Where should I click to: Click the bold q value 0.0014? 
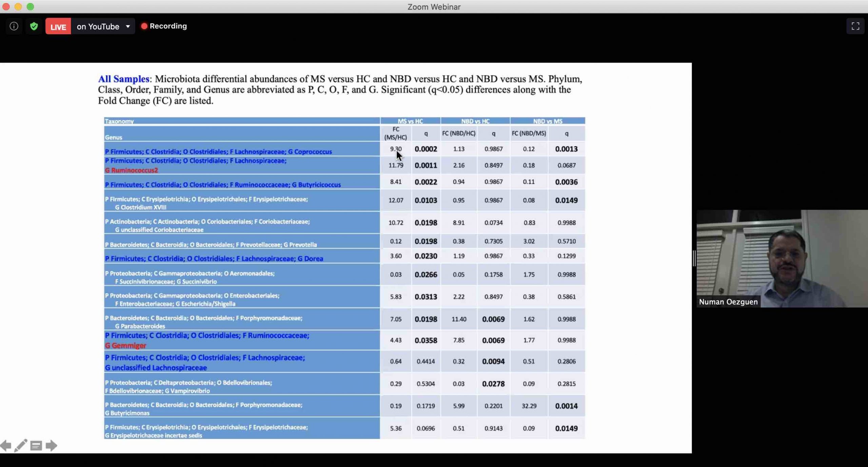point(566,406)
